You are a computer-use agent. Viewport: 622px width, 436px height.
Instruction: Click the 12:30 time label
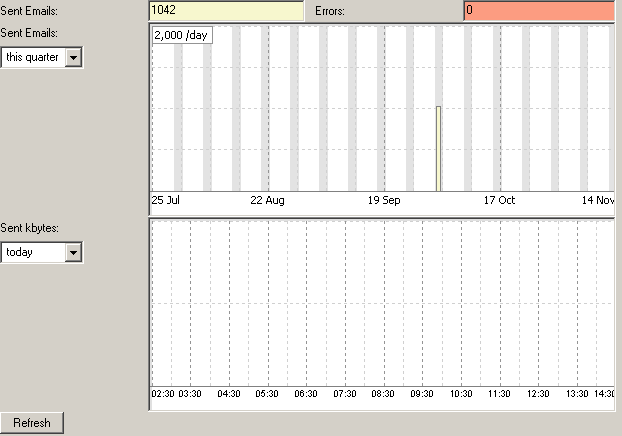(x=538, y=394)
